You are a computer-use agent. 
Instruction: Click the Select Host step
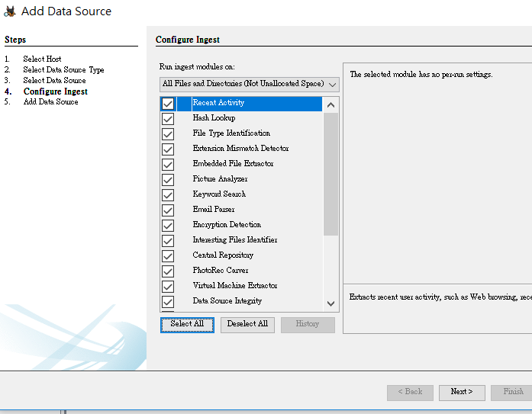coord(43,59)
